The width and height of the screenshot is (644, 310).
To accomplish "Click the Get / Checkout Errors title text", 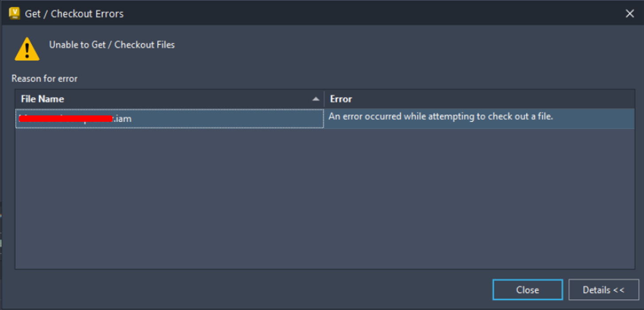I will 74,13.
